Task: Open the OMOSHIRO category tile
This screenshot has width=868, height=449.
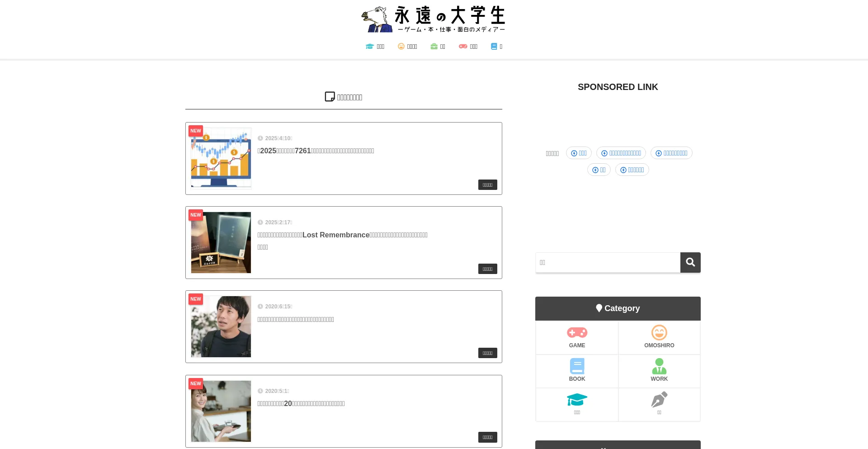Action: 659,337
